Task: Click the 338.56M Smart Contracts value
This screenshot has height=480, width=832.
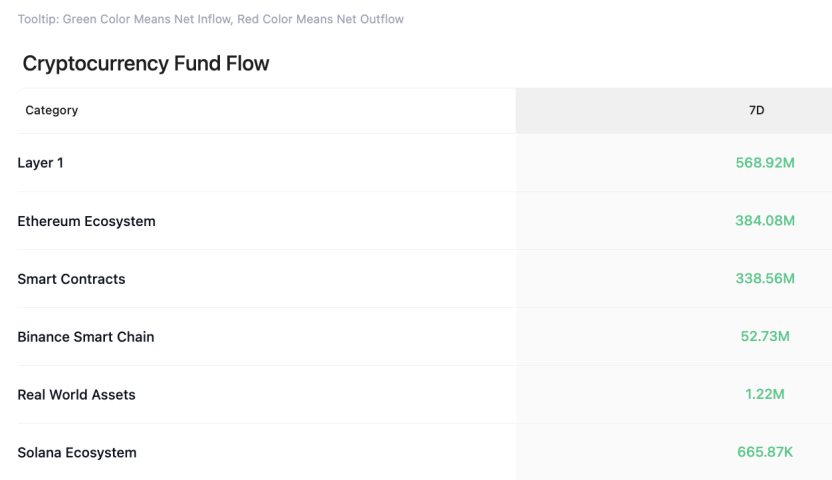Action: coord(765,278)
